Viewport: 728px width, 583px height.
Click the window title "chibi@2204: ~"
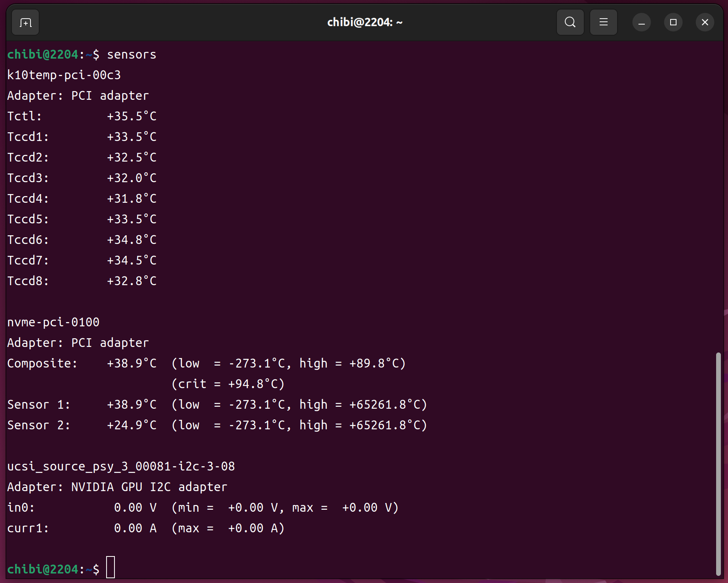[x=364, y=23]
